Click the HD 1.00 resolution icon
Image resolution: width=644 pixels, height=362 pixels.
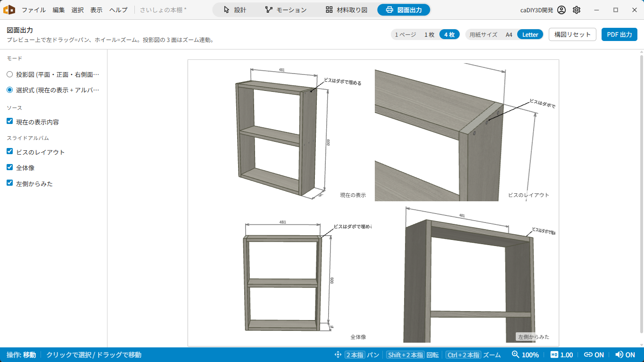(554, 355)
